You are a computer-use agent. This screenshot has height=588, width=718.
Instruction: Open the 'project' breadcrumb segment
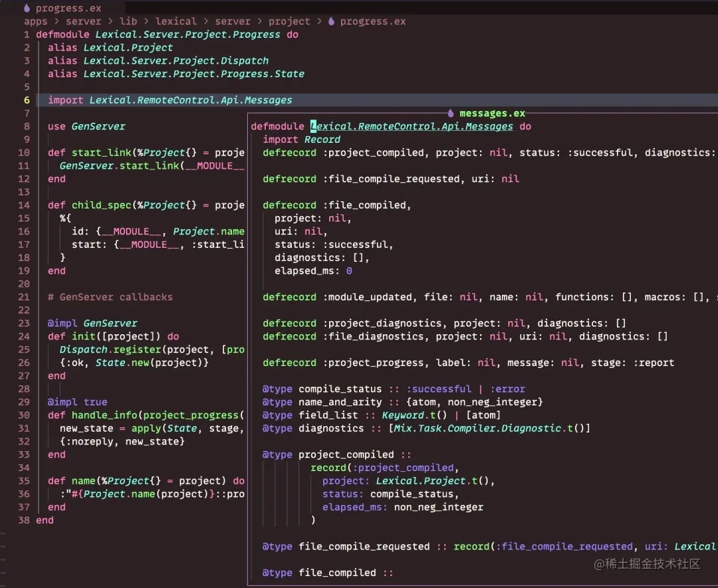[289, 21]
